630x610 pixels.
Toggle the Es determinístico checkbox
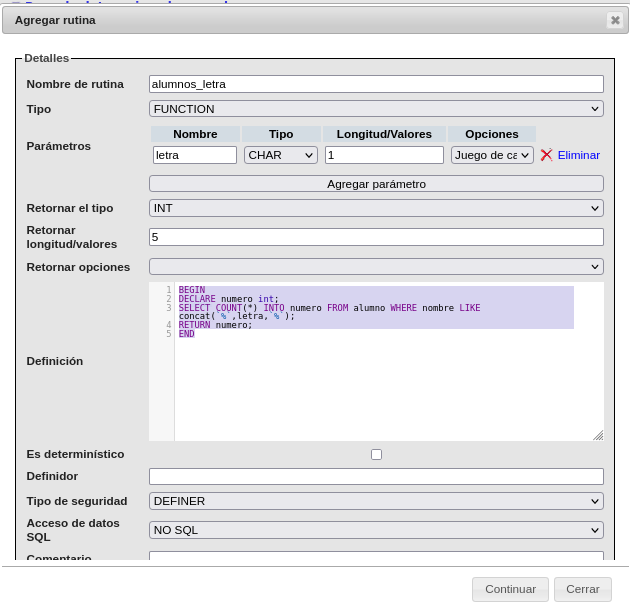point(376,454)
